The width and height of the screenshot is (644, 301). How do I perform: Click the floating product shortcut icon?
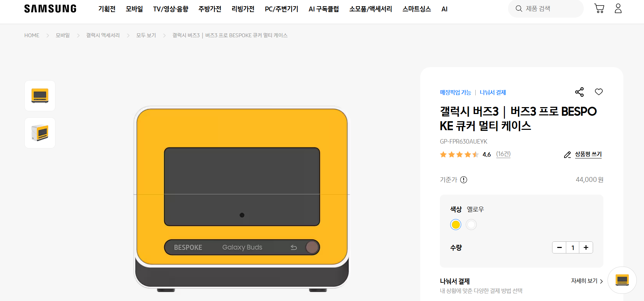622,280
